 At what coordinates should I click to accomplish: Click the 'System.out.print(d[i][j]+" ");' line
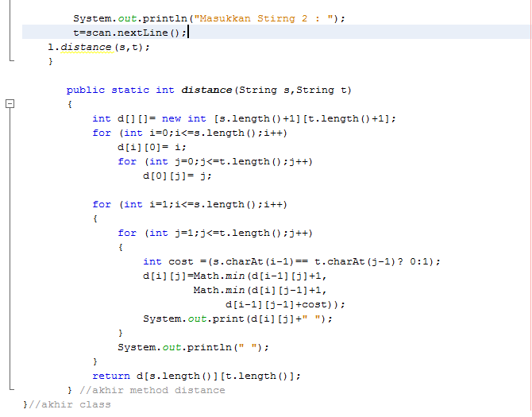coord(237,319)
